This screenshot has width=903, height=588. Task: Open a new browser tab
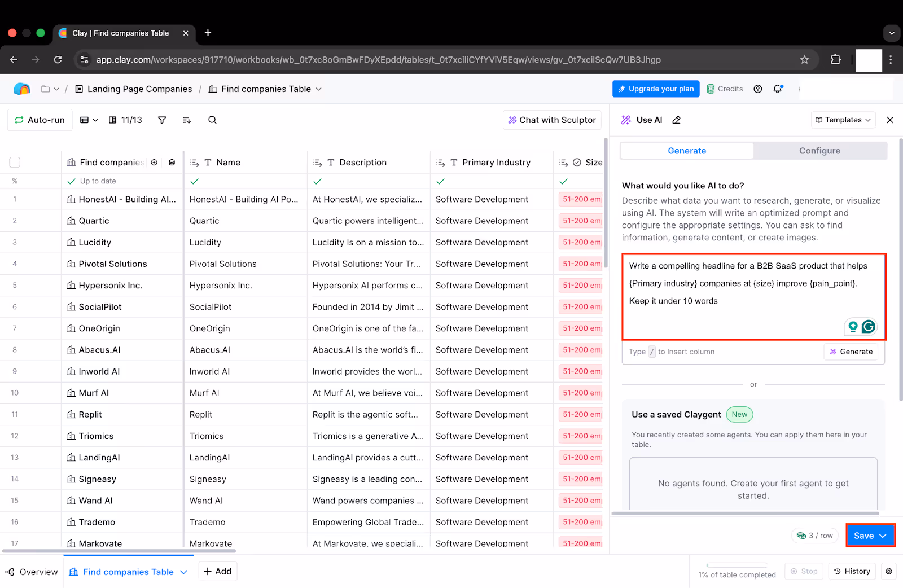(x=208, y=33)
